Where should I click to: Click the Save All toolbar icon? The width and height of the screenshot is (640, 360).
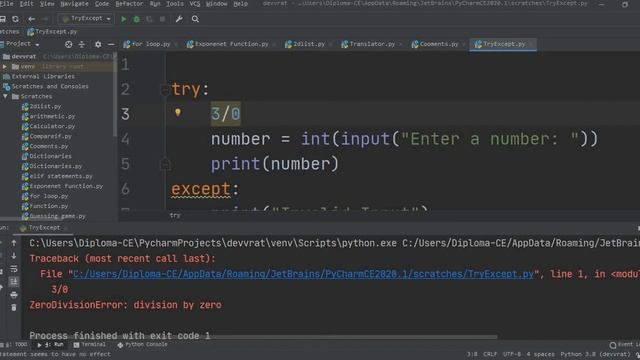(3, 19)
